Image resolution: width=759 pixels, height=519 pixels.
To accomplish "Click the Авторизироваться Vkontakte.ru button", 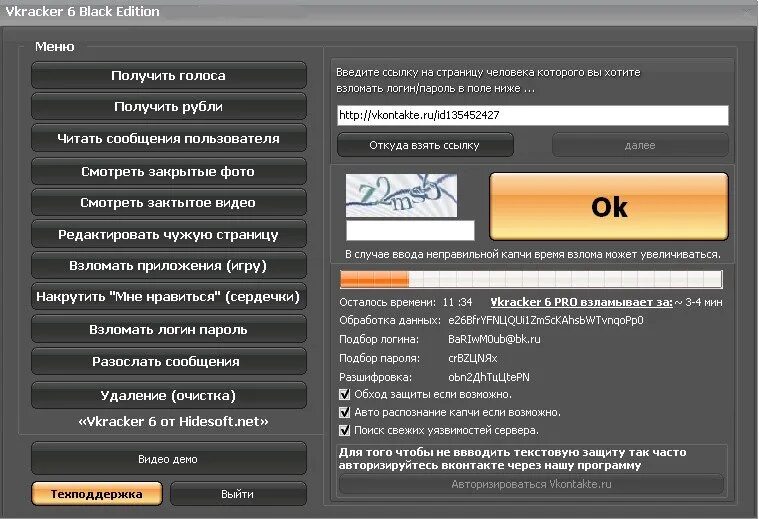I will point(531,484).
